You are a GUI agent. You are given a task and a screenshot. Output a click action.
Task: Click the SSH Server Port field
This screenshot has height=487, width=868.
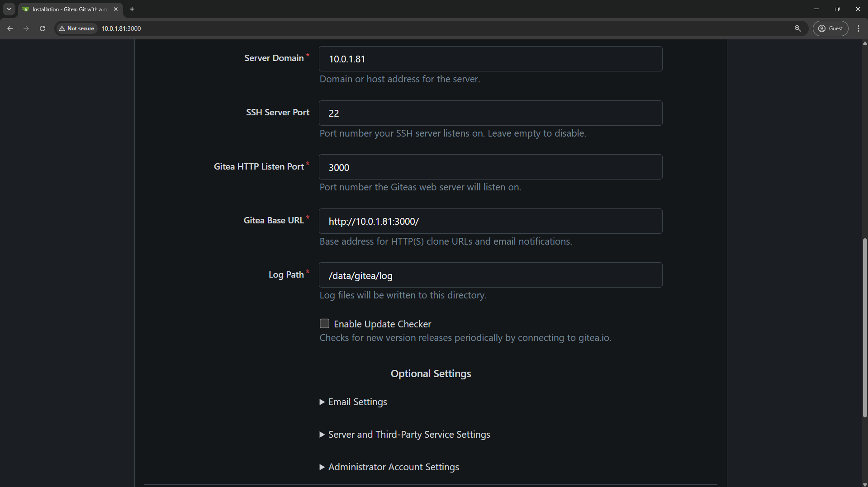tap(490, 113)
